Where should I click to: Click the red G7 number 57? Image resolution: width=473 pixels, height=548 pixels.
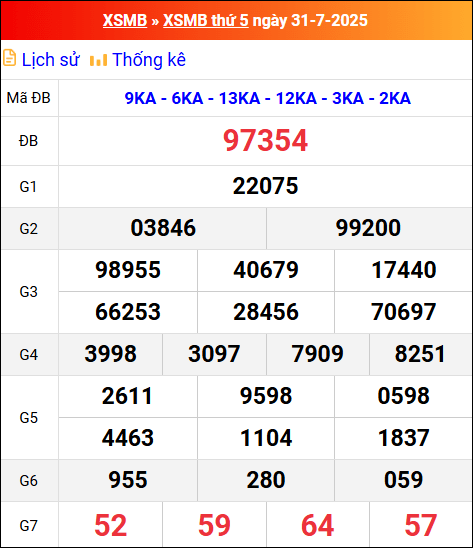pyautogui.click(x=421, y=525)
